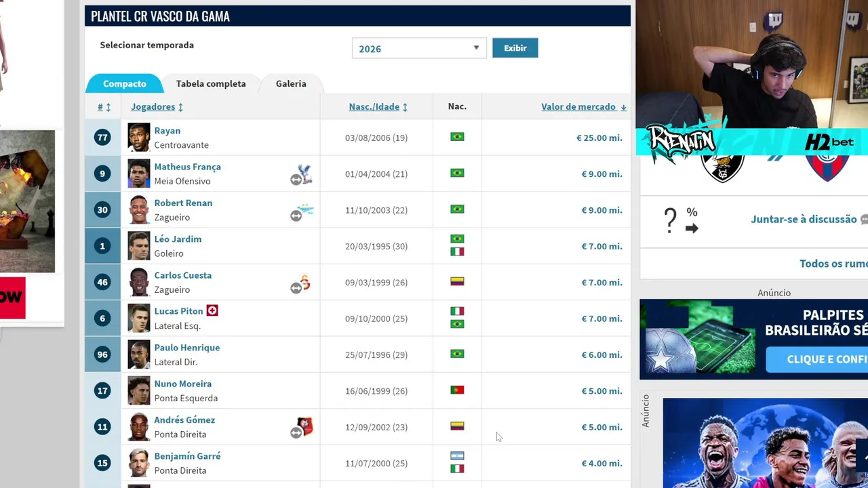Click the H2bet sponsor logo on stream overlay
Screen dimensions: 868x488
tap(829, 142)
